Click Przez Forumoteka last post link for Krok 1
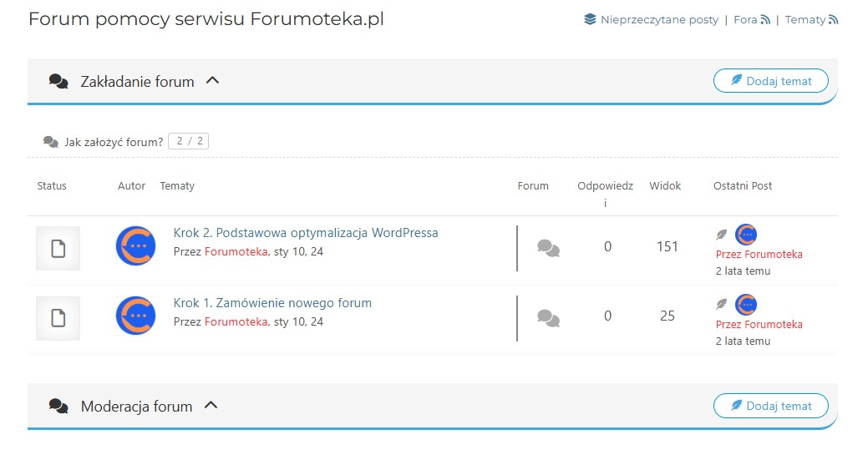Image resolution: width=868 pixels, height=450 pixels. click(x=759, y=324)
